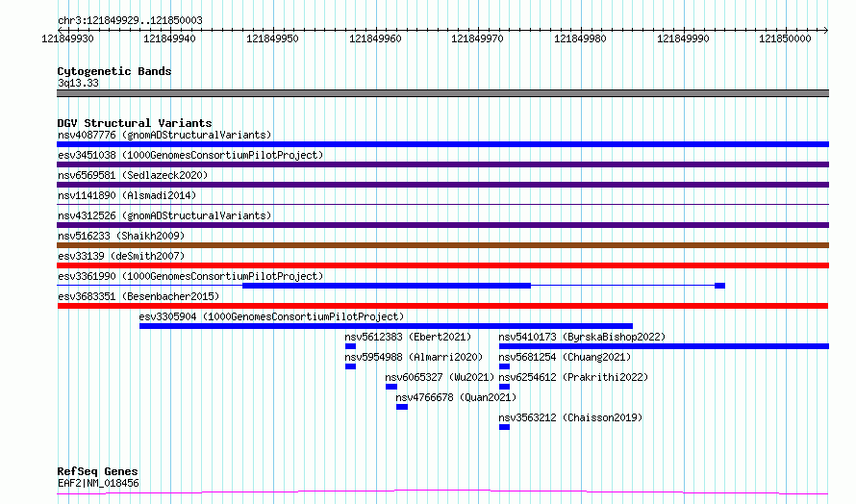The width and height of the screenshot is (856, 504).
Task: Select the red esv3683351 variant bar
Action: click(442, 306)
